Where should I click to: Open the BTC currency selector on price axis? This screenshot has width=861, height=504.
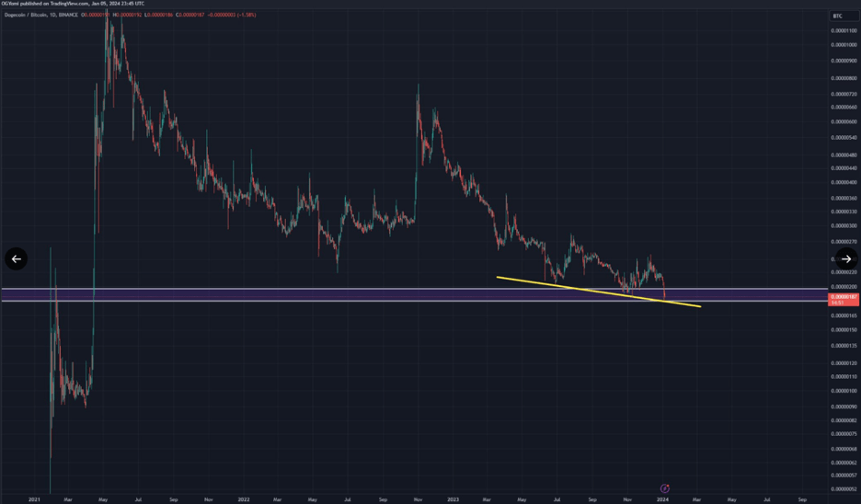(844, 16)
